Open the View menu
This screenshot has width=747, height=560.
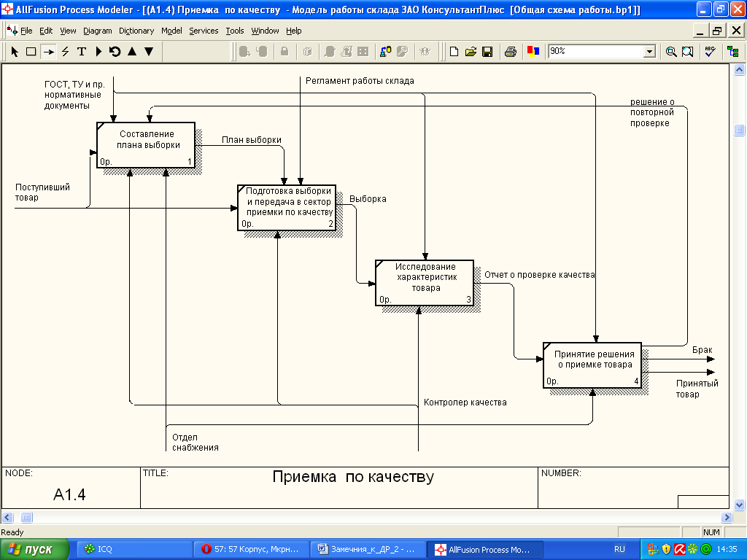click(68, 31)
